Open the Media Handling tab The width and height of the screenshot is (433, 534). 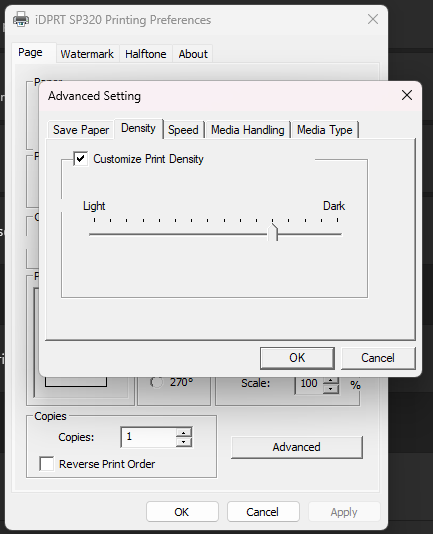(247, 130)
